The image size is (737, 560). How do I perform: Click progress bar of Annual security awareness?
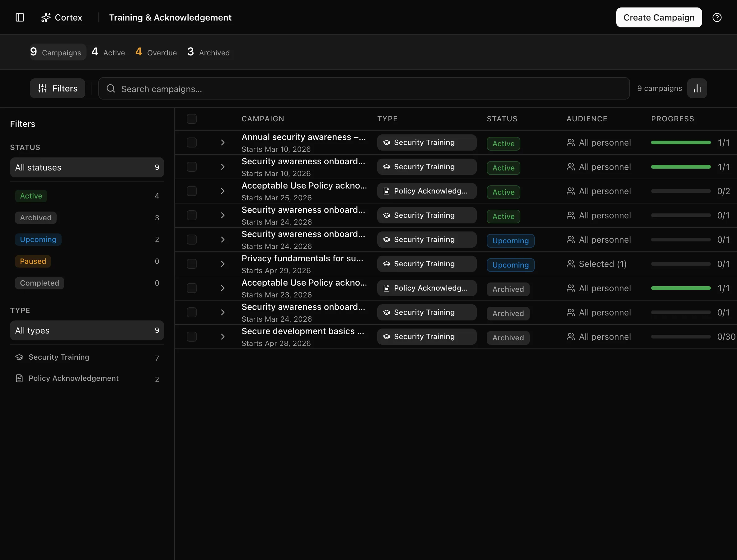(x=681, y=143)
